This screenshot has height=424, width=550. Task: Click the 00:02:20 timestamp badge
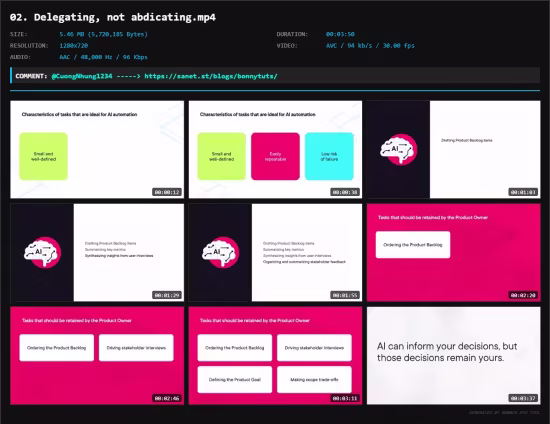523,295
